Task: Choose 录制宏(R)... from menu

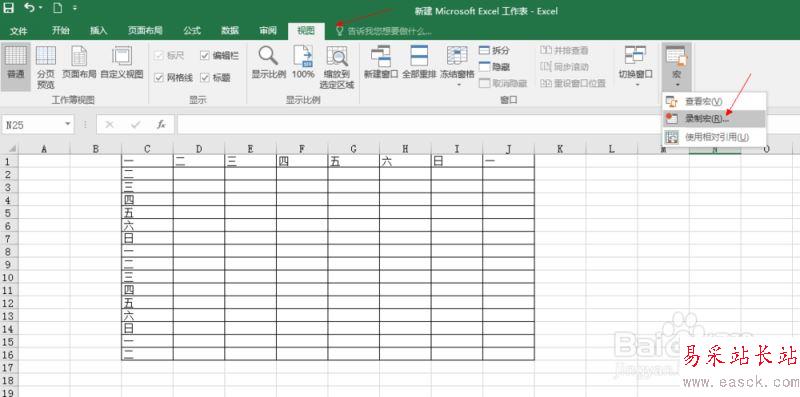Action: pos(714,119)
